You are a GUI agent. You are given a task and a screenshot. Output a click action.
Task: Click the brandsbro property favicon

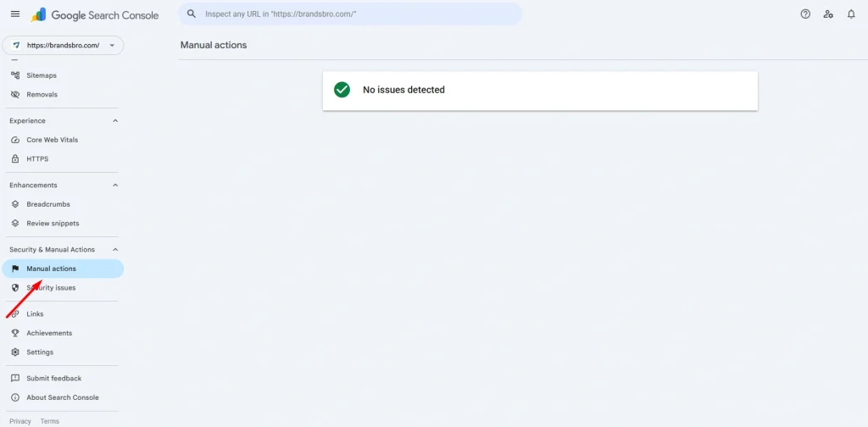tap(16, 46)
